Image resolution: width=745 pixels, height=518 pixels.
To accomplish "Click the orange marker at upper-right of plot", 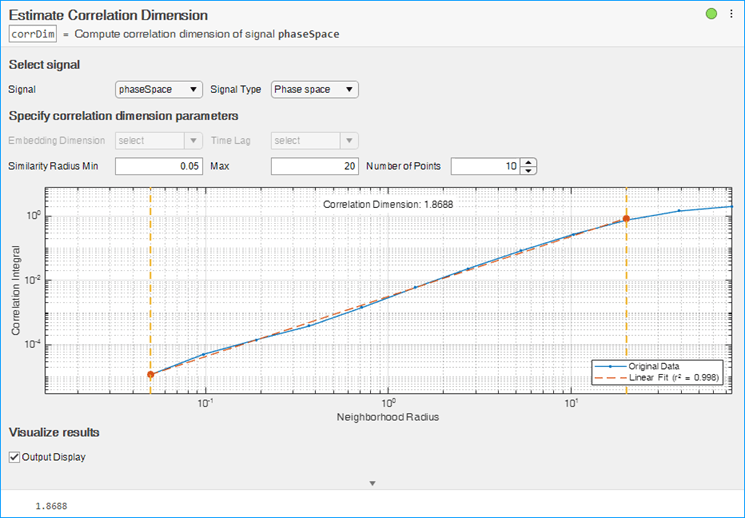I will 626,218.
